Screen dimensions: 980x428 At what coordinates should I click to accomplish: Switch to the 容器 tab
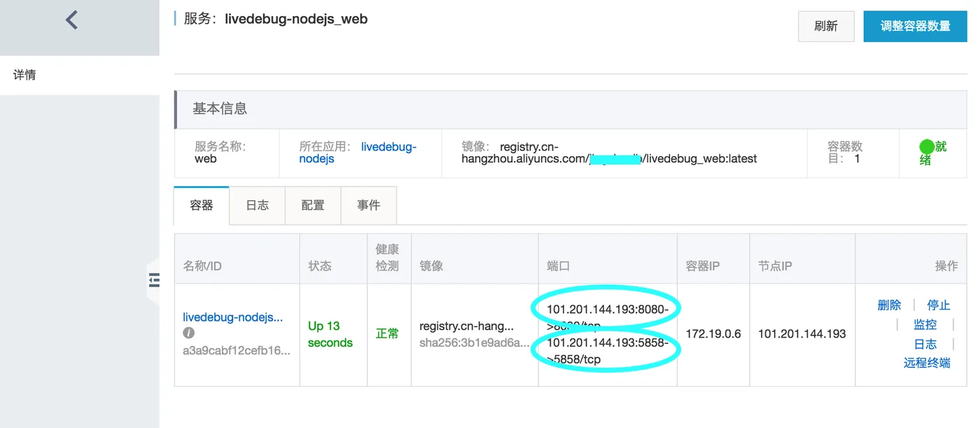tap(202, 205)
